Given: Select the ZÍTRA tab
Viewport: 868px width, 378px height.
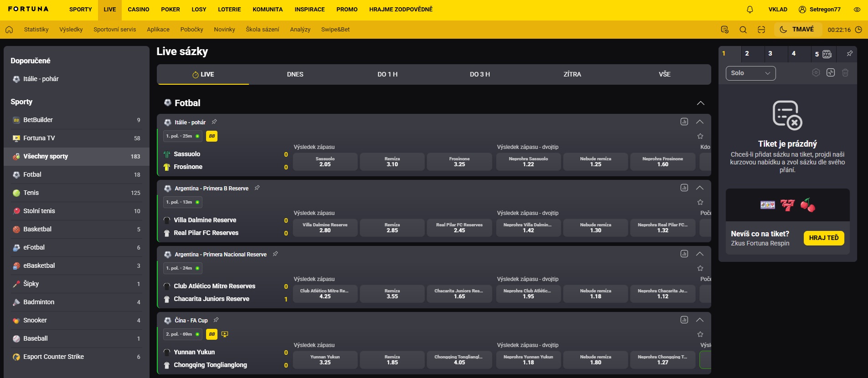Looking at the screenshot, I should pyautogui.click(x=572, y=74).
